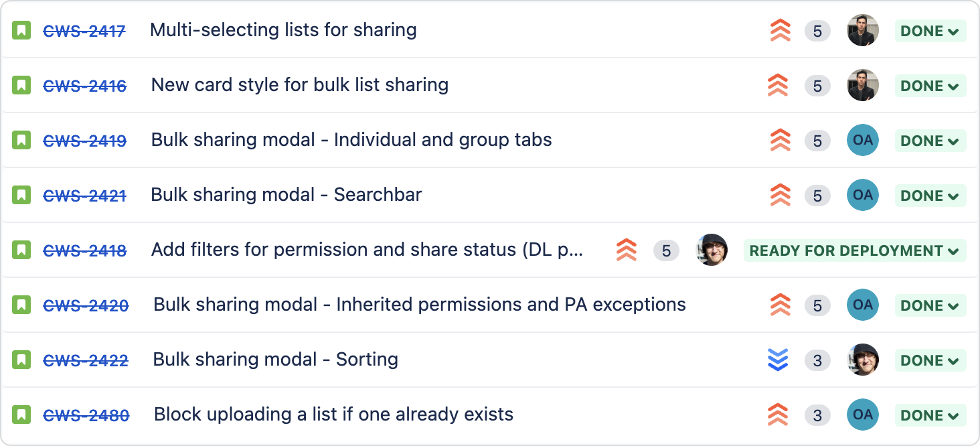The width and height of the screenshot is (980, 446).
Task: Click the low priority icon on CWS-2422
Action: (x=778, y=360)
